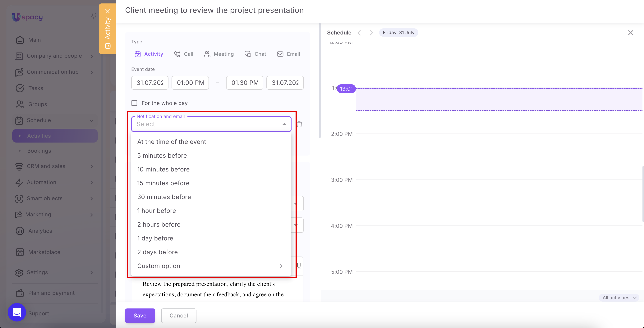Viewport: 644px width, 328px height.
Task: Open the Custom option submenu
Action: (211, 266)
